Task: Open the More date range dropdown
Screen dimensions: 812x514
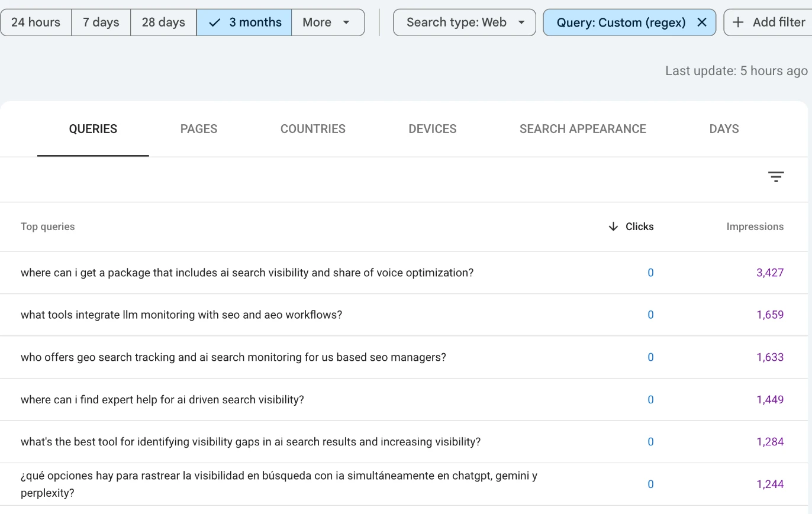Action: tap(328, 22)
